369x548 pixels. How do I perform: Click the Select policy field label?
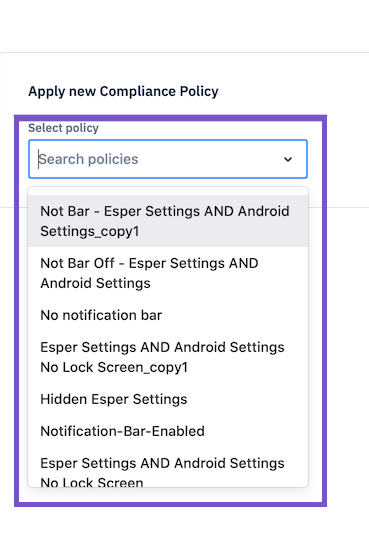tap(63, 128)
